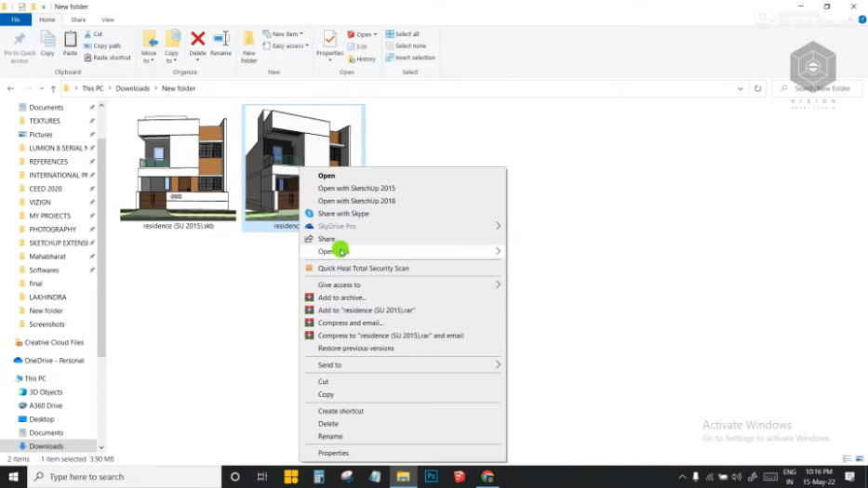
Task: Click Invert selection in ribbon
Action: (x=410, y=58)
